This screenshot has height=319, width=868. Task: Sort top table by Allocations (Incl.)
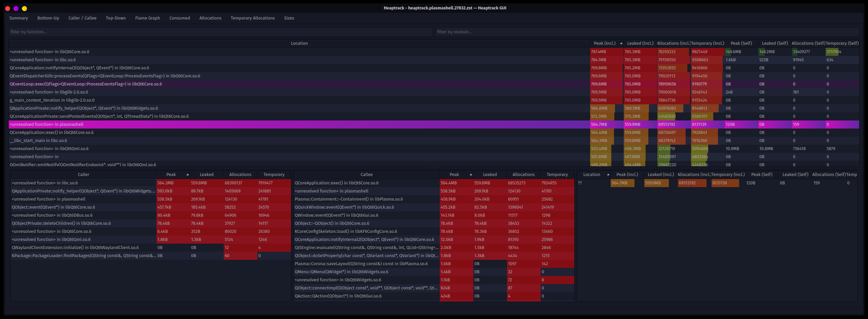[x=674, y=43]
